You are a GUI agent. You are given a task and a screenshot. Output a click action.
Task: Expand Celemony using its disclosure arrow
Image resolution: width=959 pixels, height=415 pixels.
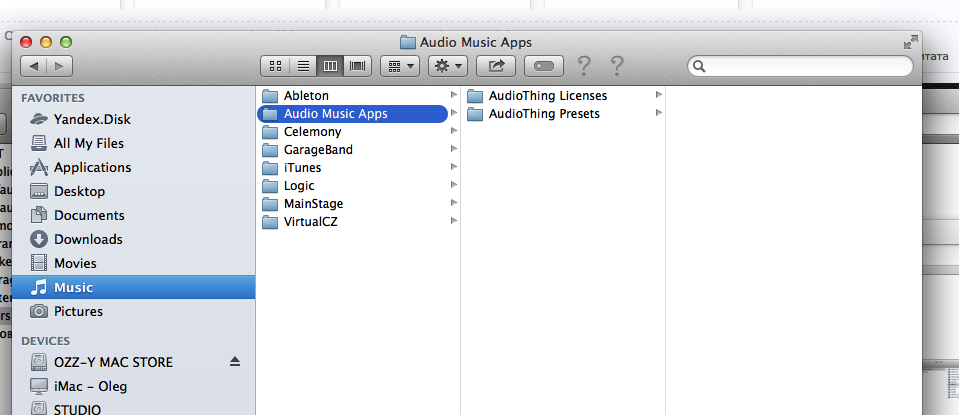454,131
